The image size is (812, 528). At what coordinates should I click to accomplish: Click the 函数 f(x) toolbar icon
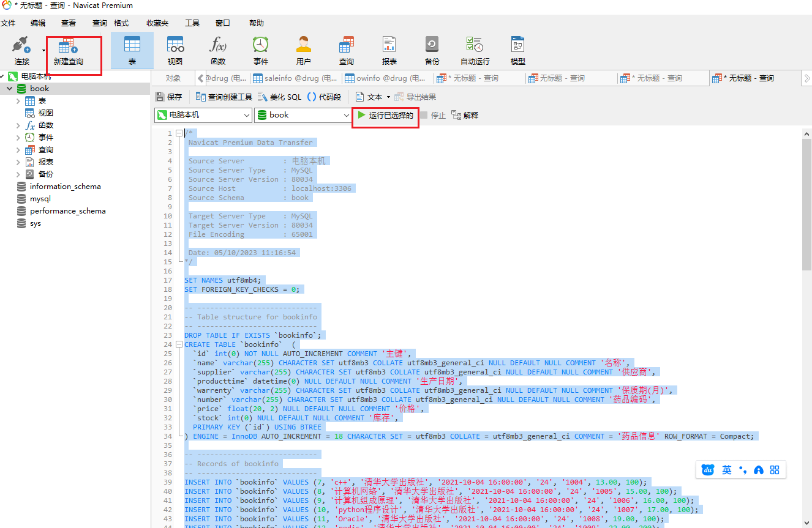pos(217,50)
